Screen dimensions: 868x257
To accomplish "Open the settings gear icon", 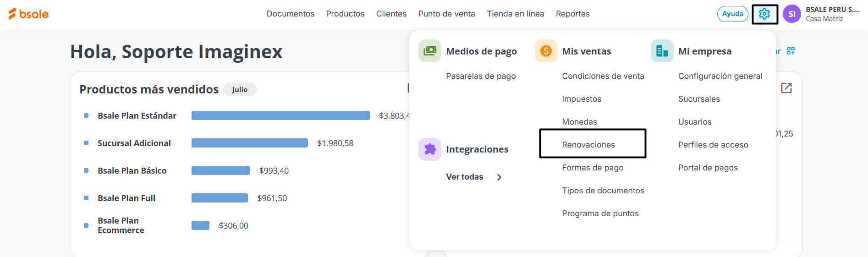I will click(x=764, y=14).
